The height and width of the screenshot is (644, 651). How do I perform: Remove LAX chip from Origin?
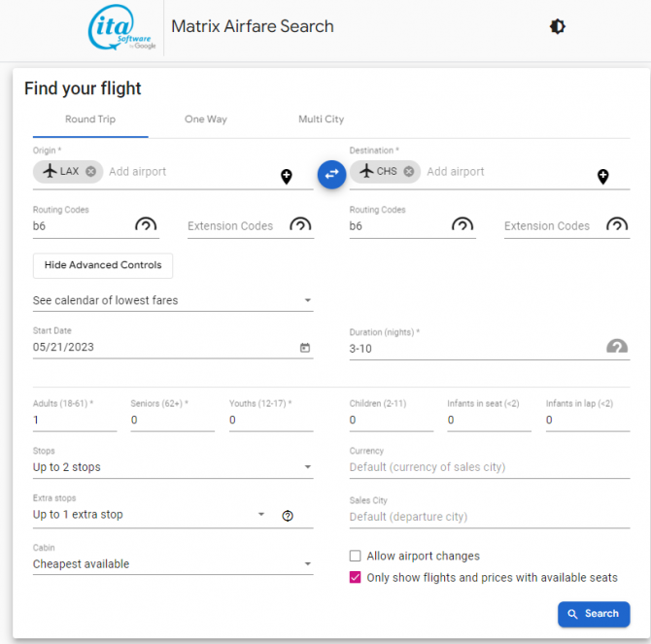click(91, 171)
